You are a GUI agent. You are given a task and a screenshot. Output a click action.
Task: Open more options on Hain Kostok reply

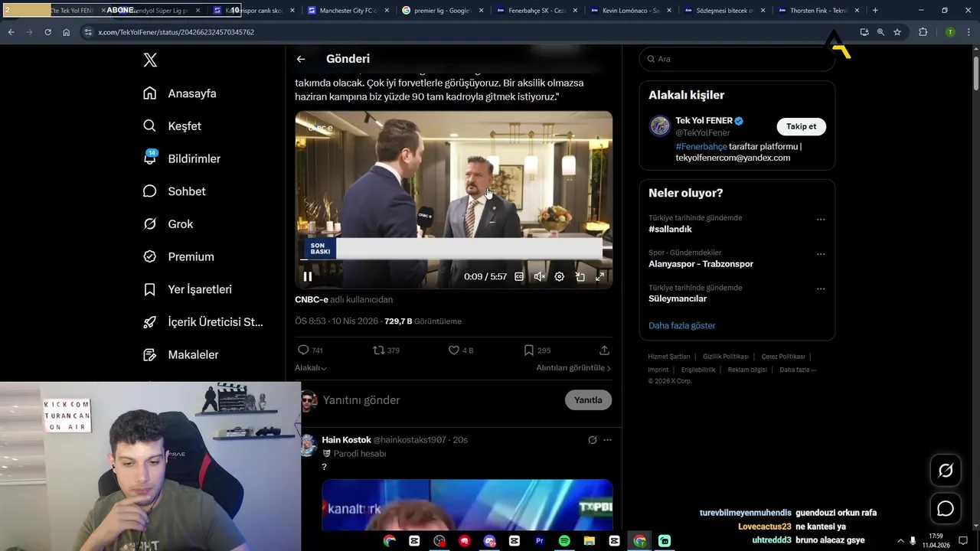coord(608,440)
